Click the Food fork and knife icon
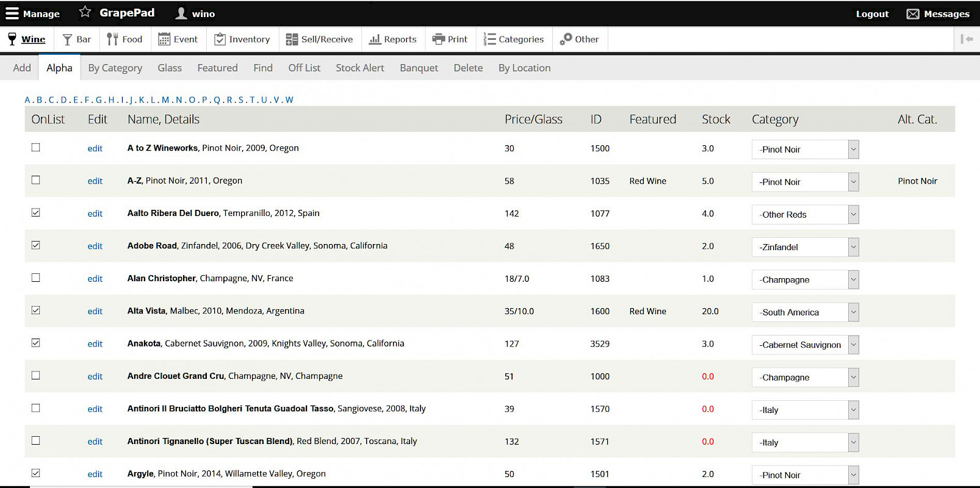This screenshot has width=980, height=488. point(112,39)
